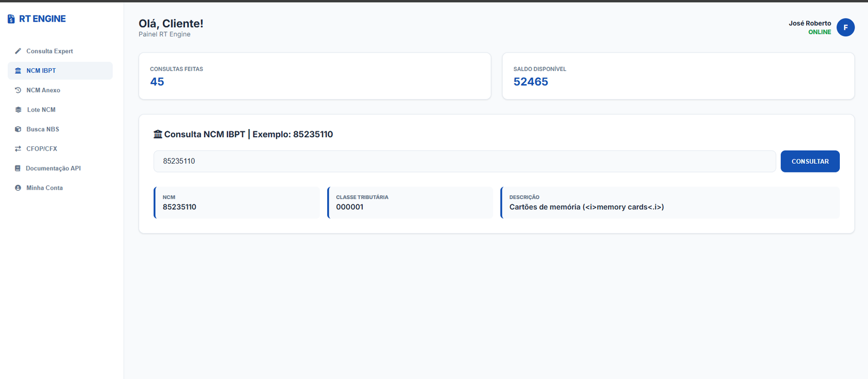Click the Consultas Feitas card
The height and width of the screenshot is (379, 868).
click(x=315, y=76)
